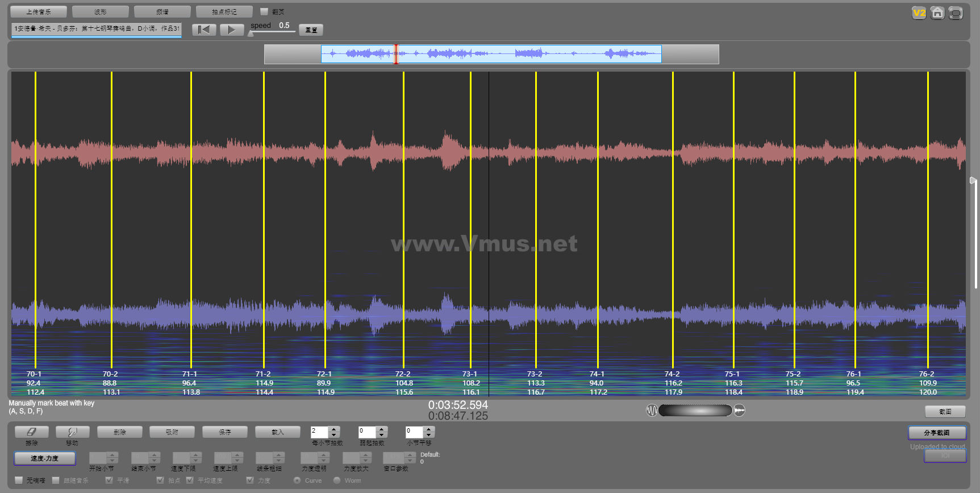Select the eraser (擦除) tool
Viewport: 980px width, 493px height.
[x=32, y=432]
